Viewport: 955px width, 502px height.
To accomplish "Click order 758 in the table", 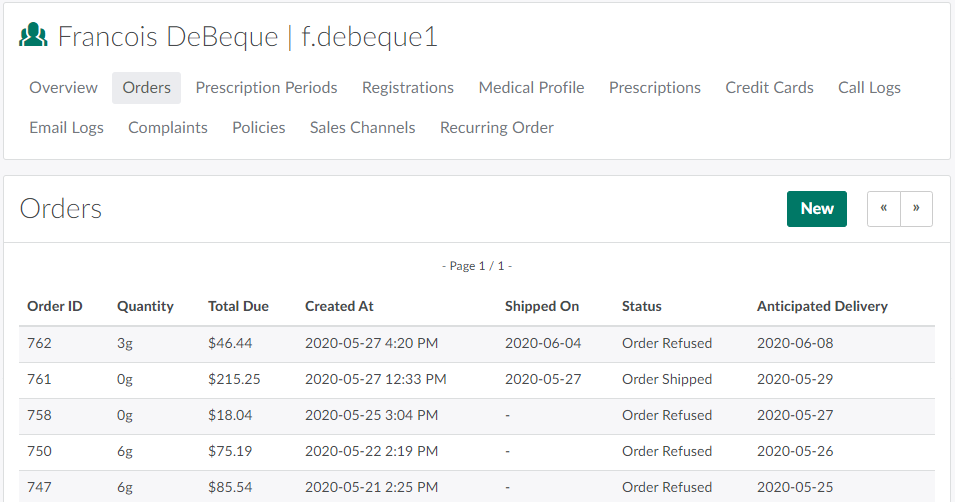I will pyautogui.click(x=40, y=415).
